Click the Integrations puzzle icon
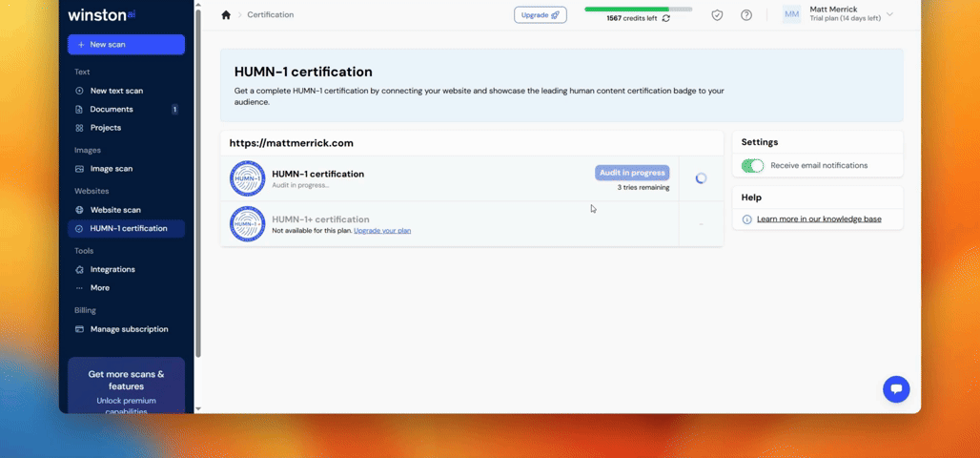Screen dimensions: 980x458 79,270
